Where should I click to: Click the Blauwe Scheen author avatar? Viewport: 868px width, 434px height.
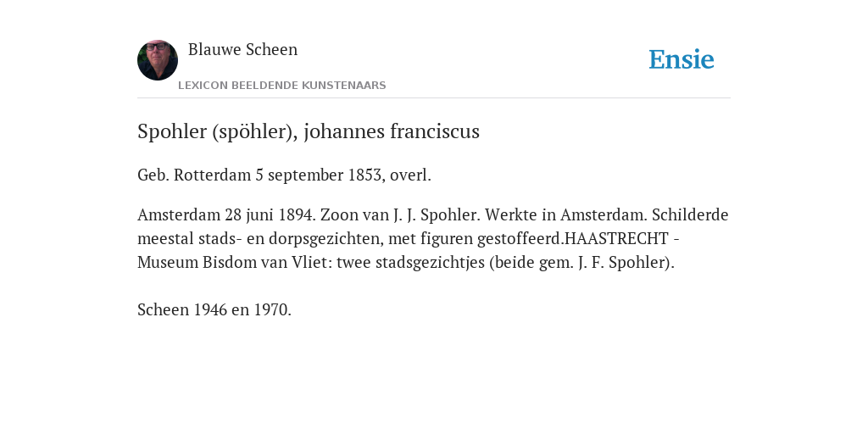point(158,60)
